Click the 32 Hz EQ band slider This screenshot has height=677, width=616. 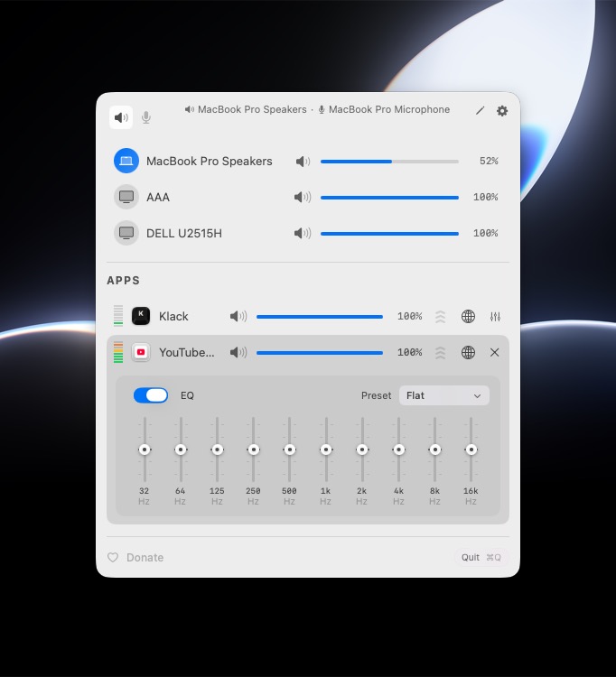point(145,450)
